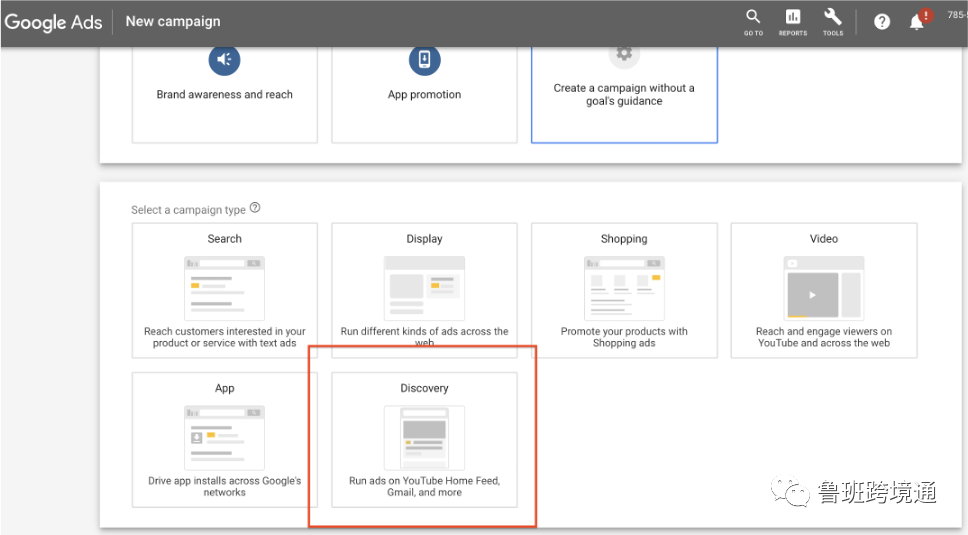968x535 pixels.
Task: Select the App campaign type heading
Action: [x=225, y=388]
